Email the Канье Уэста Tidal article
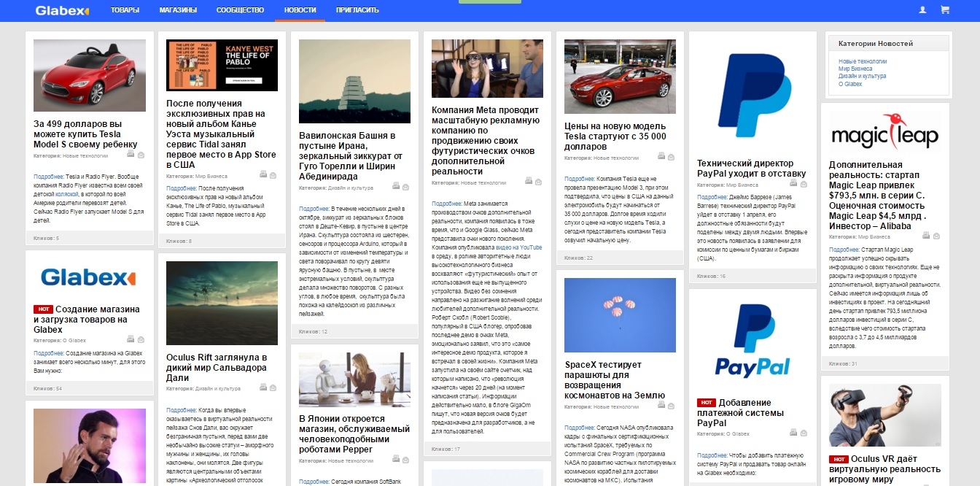The height and width of the screenshot is (486, 980). pyautogui.click(x=273, y=175)
